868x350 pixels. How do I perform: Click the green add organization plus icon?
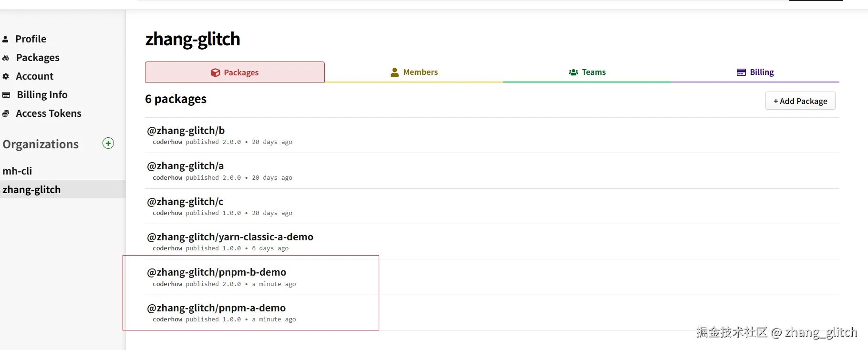[108, 143]
